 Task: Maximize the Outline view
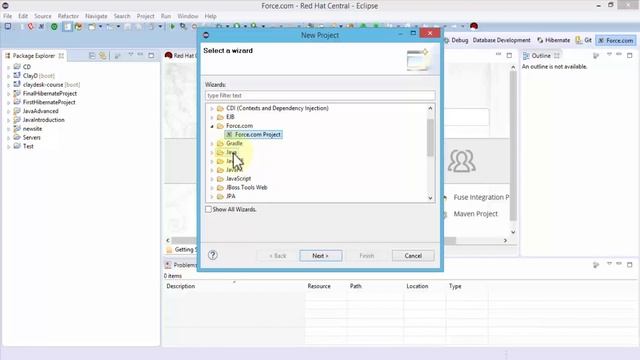click(630, 55)
